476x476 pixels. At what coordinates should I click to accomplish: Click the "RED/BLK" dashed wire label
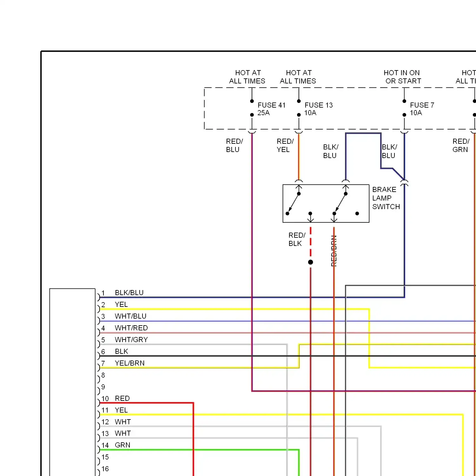(297, 239)
